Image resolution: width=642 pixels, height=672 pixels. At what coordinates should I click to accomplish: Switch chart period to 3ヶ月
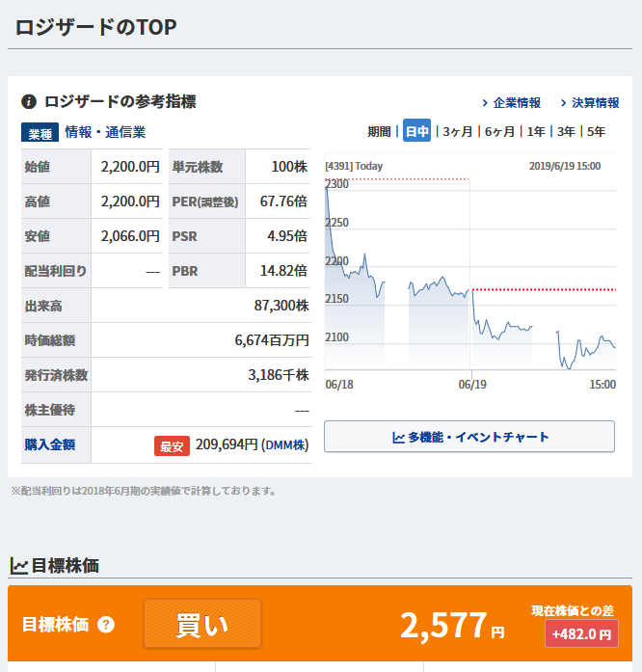(x=457, y=132)
